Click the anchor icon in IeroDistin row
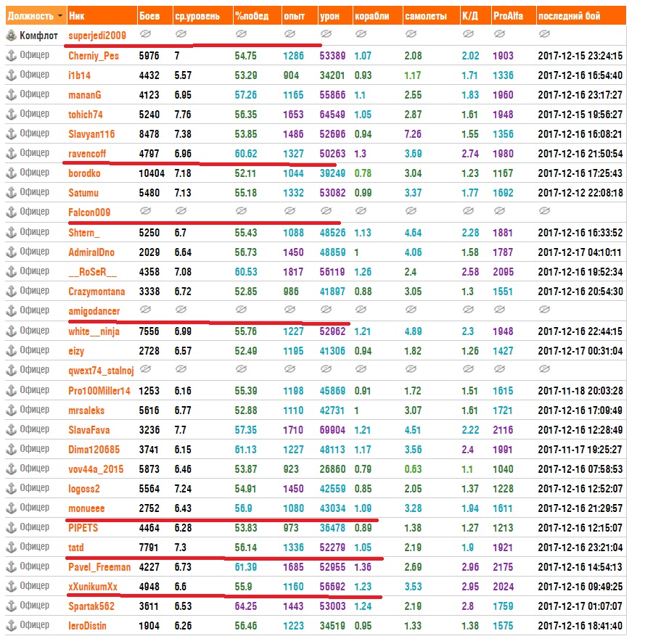The image size is (645, 644). click(x=11, y=625)
